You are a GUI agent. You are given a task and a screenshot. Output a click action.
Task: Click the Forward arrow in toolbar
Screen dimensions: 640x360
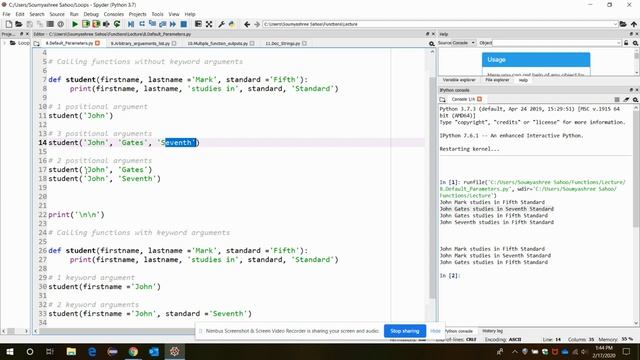257,24
